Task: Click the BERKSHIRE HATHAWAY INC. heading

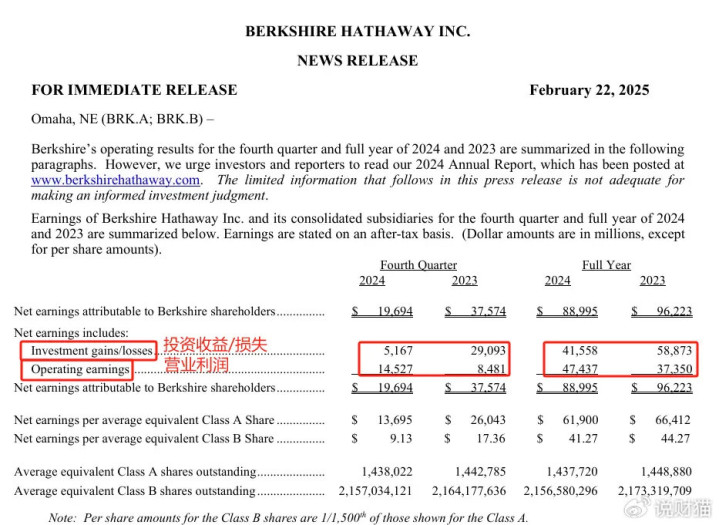Action: 358,31
